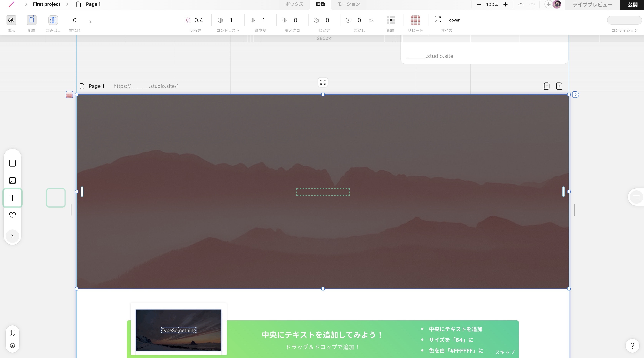Switch to the モーション tab
Image resolution: width=644 pixels, height=358 pixels.
(x=349, y=4)
